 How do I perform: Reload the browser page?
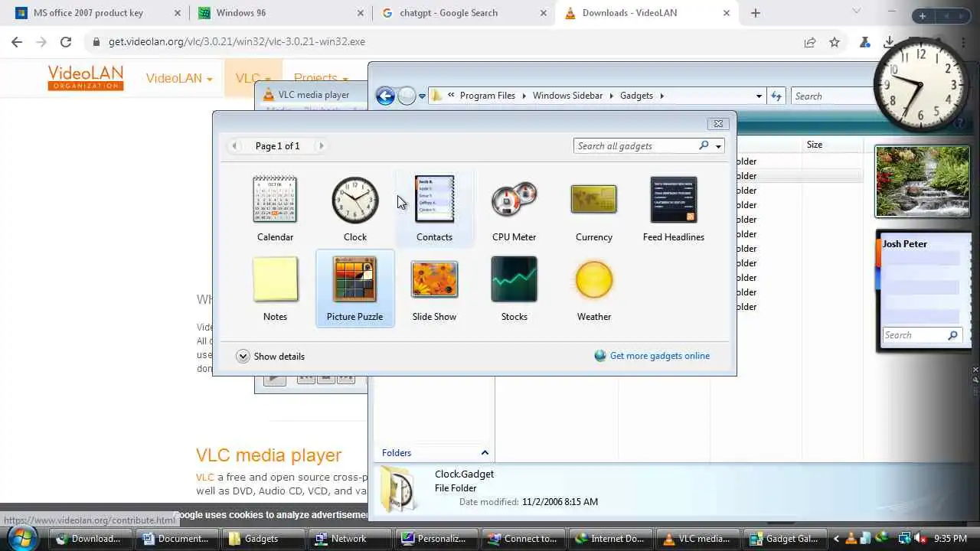coord(66,42)
